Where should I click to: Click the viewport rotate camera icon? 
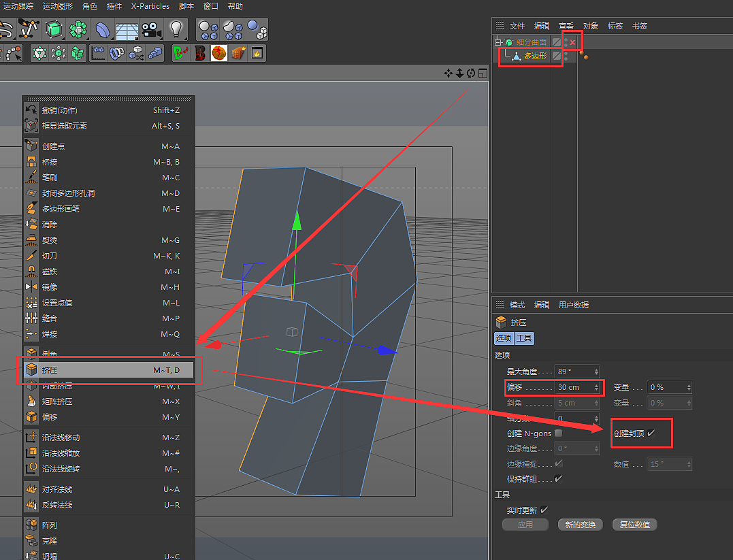click(x=471, y=73)
